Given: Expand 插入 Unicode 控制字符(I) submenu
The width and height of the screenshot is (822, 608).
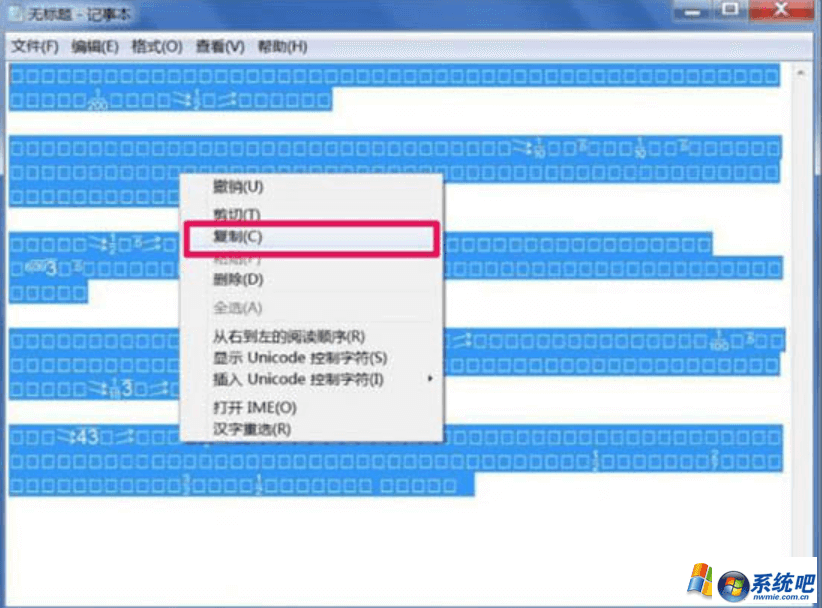Looking at the screenshot, I should click(311, 379).
